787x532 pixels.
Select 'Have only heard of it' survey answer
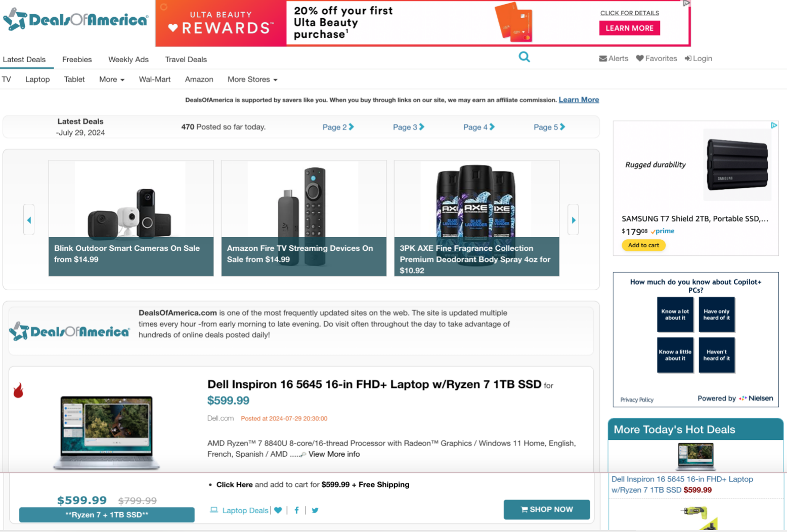click(x=717, y=315)
